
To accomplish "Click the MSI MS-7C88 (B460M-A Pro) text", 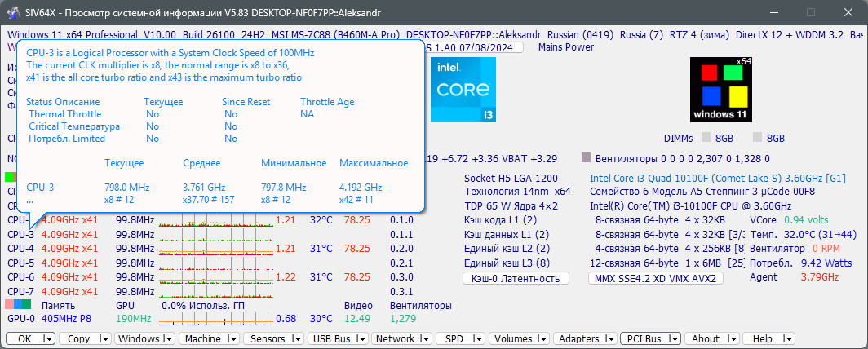I will 336,35.
